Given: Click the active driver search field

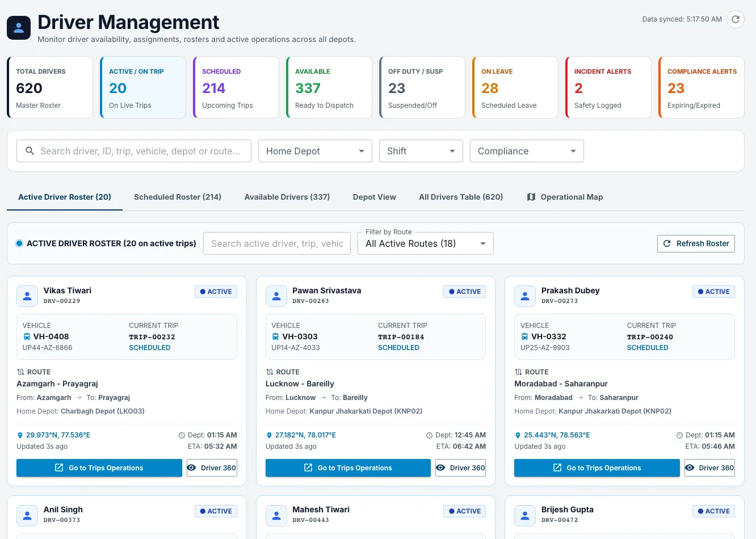Looking at the screenshot, I should [x=277, y=243].
